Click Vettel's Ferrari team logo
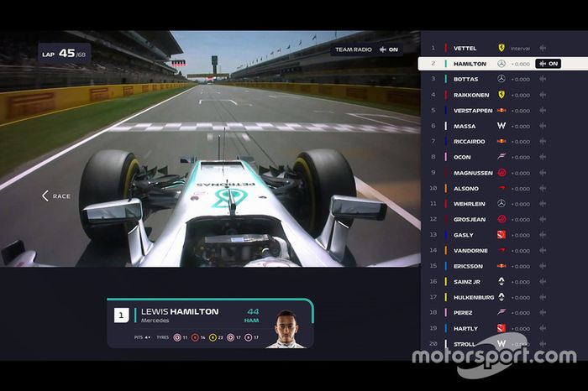 point(501,48)
